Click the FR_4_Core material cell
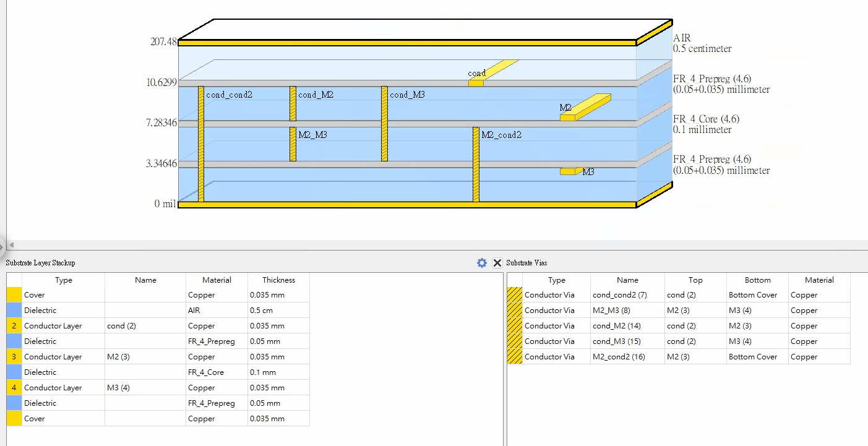This screenshot has width=868, height=446. 217,372
